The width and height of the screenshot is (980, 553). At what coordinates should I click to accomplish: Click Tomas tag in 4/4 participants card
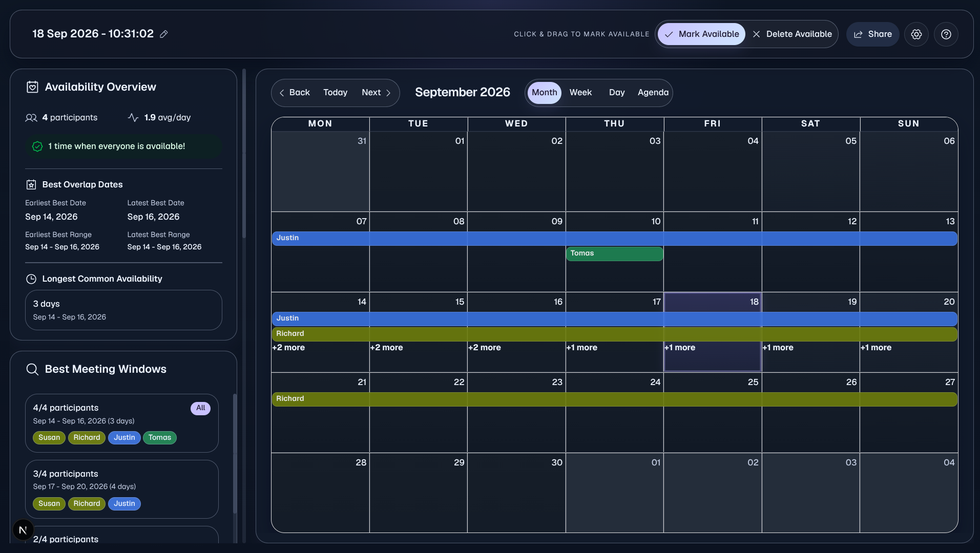(160, 438)
